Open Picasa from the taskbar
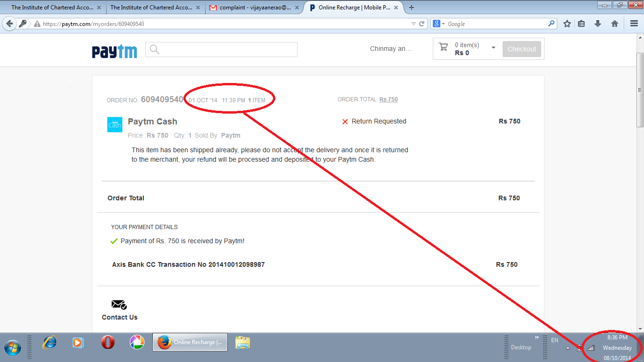644x362 pixels. tap(137, 342)
